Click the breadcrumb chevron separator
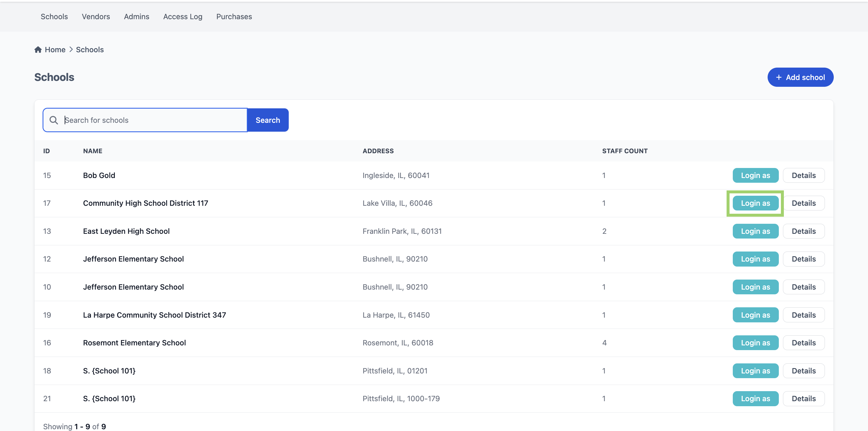Image resolution: width=868 pixels, height=431 pixels. 71,50
